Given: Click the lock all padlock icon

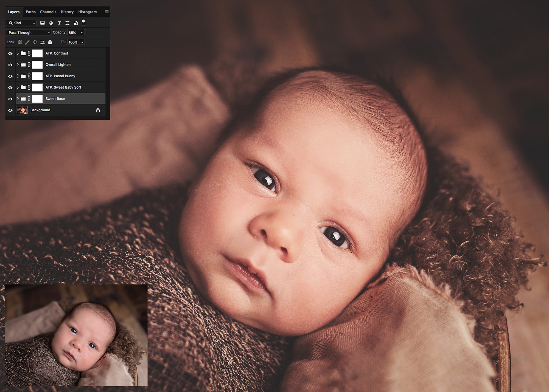Looking at the screenshot, I should coord(50,42).
